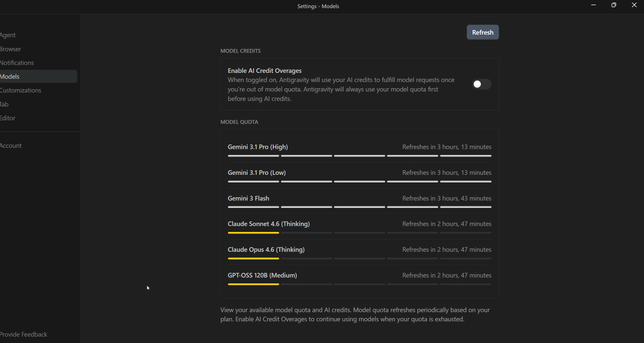This screenshot has height=343, width=644.
Task: Select the GPT-OSS 120B (Medium) label
Action: point(262,275)
